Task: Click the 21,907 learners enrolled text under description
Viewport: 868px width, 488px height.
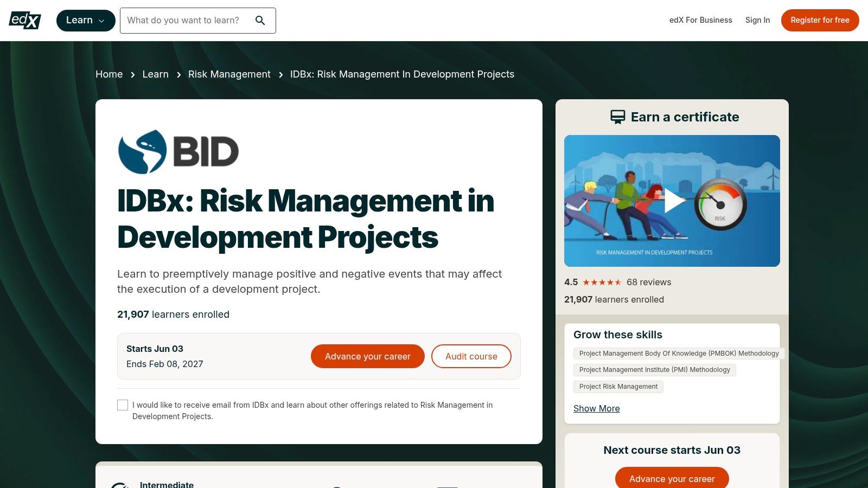Action: point(173,314)
